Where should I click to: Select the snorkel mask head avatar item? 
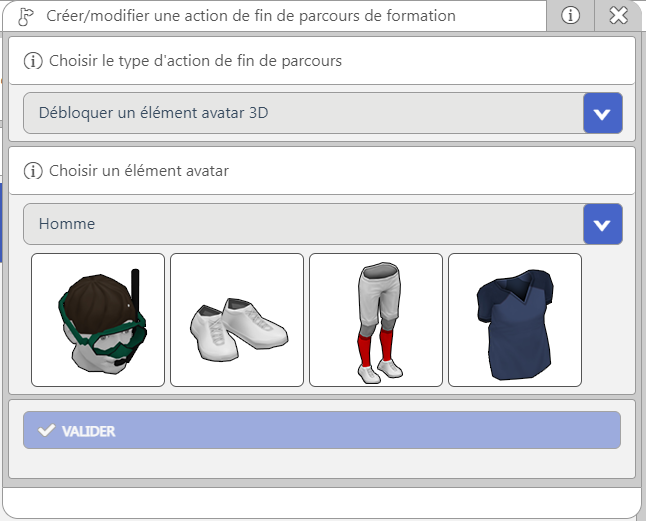tap(98, 320)
